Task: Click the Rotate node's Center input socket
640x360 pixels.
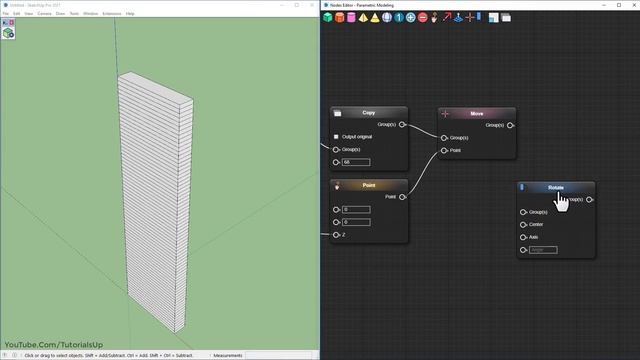Action: 523,225
